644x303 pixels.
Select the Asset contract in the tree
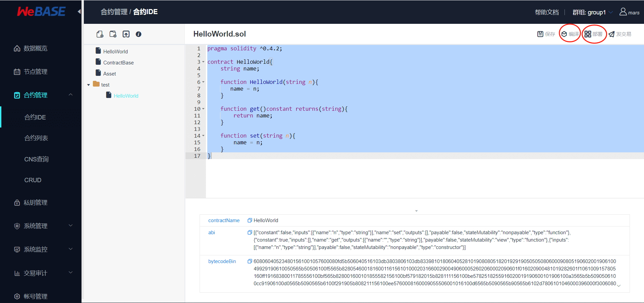coord(109,73)
